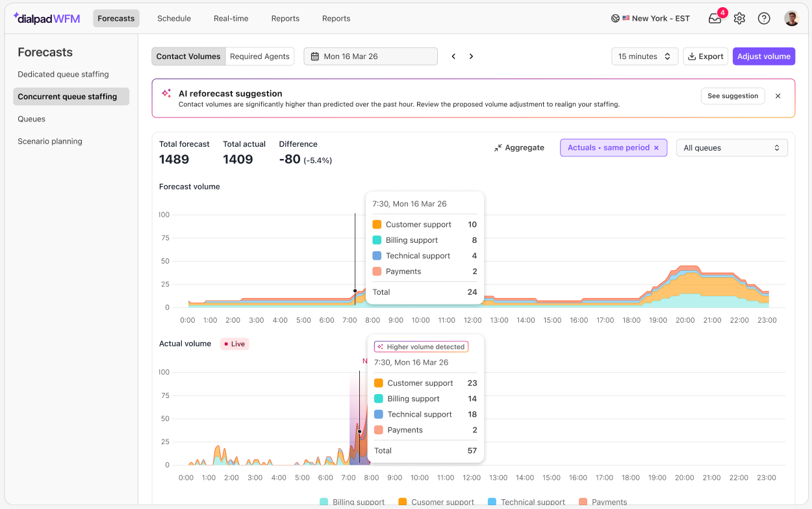812x509 pixels.
Task: Open the Mon 16 Mar 26 date picker
Action: [371, 56]
